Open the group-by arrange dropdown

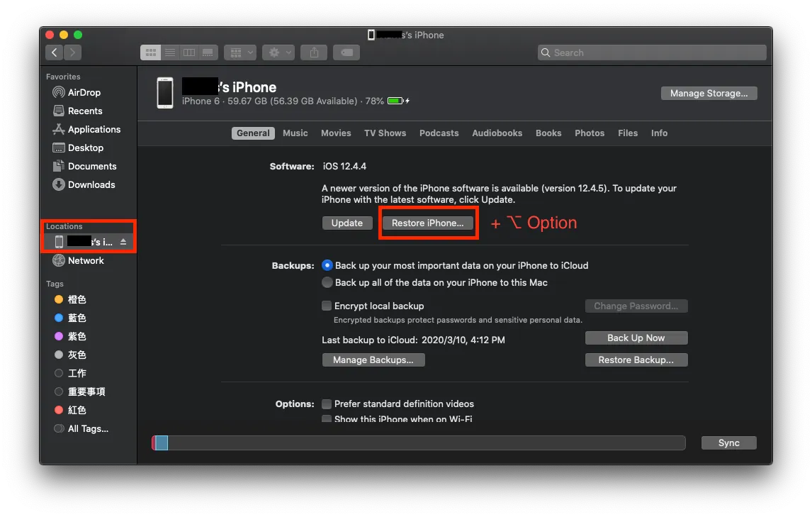pos(239,52)
